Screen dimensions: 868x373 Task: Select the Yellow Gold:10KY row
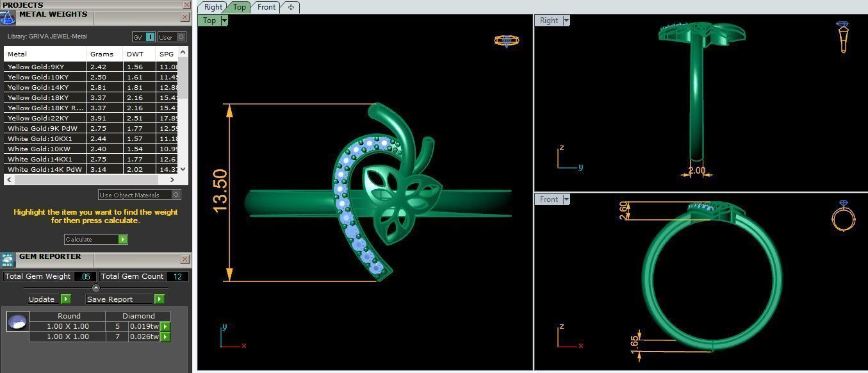[x=91, y=77]
